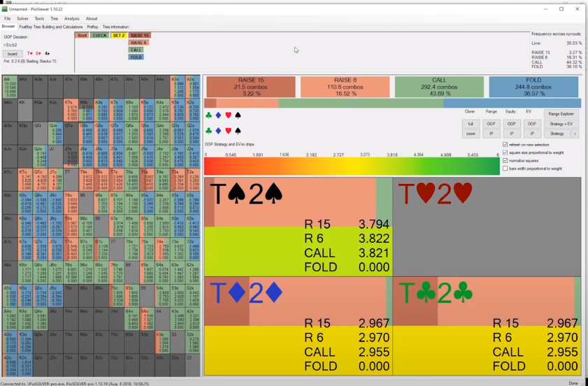Open the Analysis menu
The height and width of the screenshot is (386, 588).
coord(71,18)
